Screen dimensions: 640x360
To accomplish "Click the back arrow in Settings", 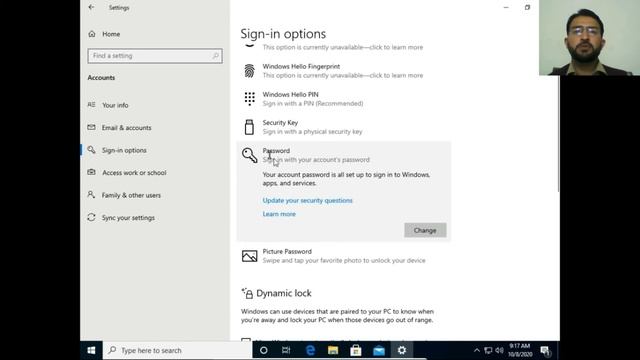I will pyautogui.click(x=91, y=7).
